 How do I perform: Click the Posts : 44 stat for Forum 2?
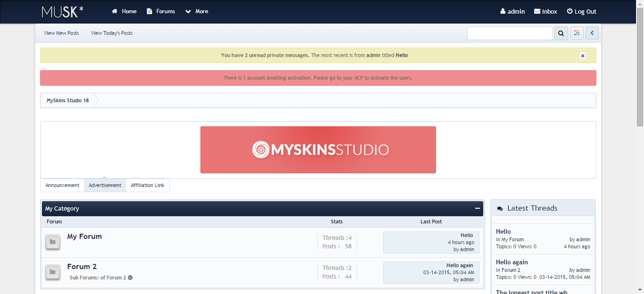337,277
